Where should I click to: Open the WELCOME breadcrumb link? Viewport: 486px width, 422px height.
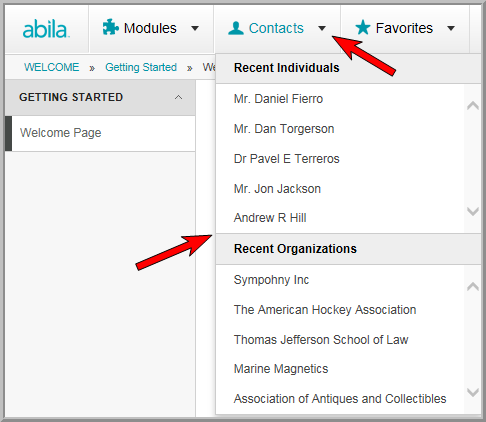pyautogui.click(x=52, y=67)
